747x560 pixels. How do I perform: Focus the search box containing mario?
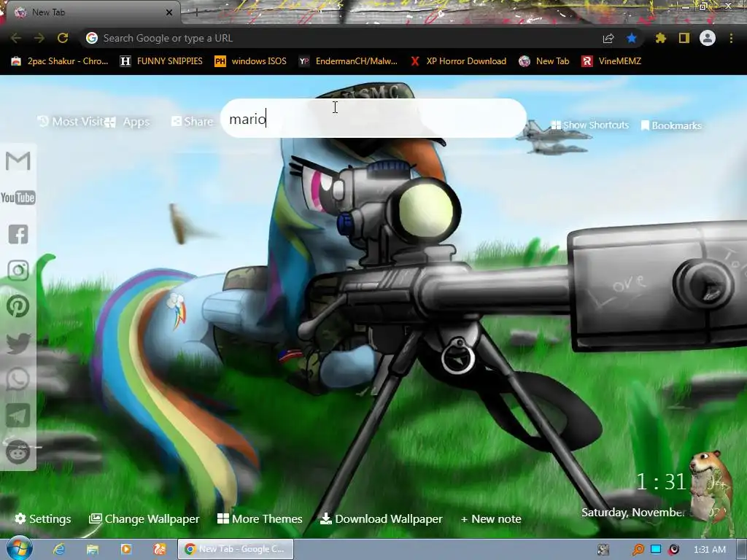[373, 118]
